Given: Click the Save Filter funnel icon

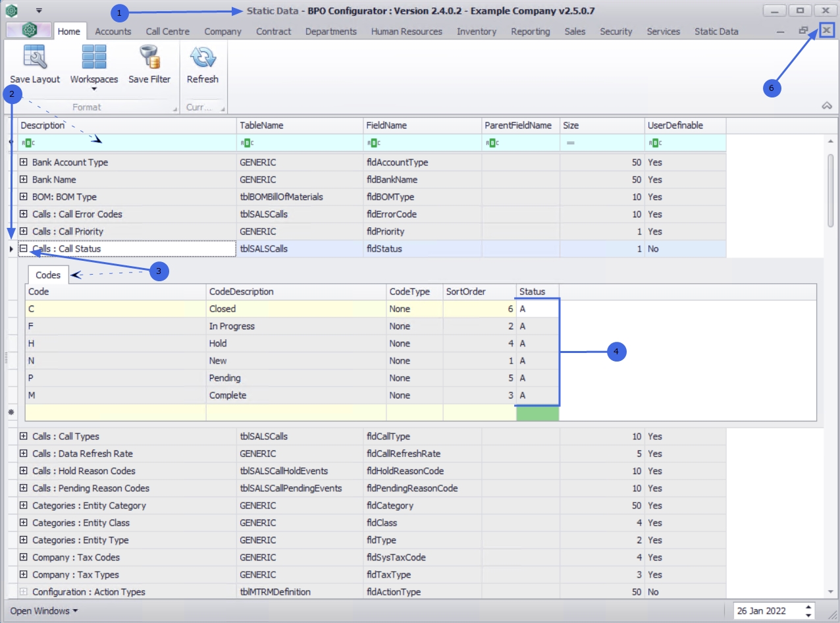Looking at the screenshot, I should point(149,57).
